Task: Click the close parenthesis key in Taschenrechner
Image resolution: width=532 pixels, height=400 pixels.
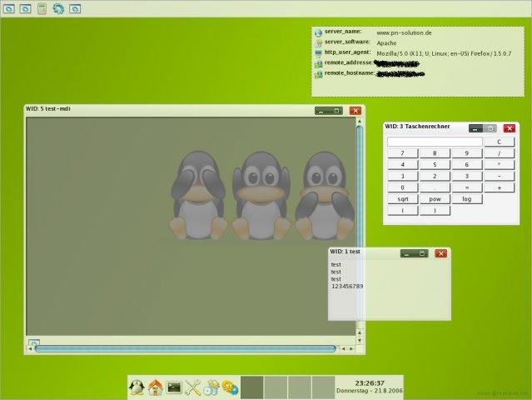Action: click(435, 211)
